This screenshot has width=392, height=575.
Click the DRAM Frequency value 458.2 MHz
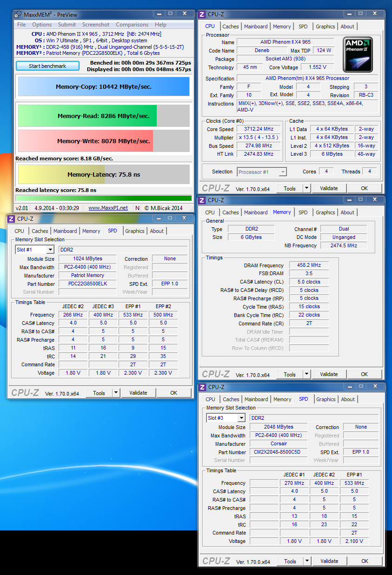tap(309, 265)
